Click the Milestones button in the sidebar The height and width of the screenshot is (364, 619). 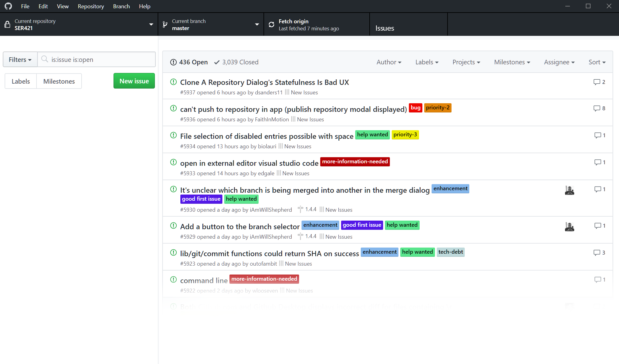59,81
